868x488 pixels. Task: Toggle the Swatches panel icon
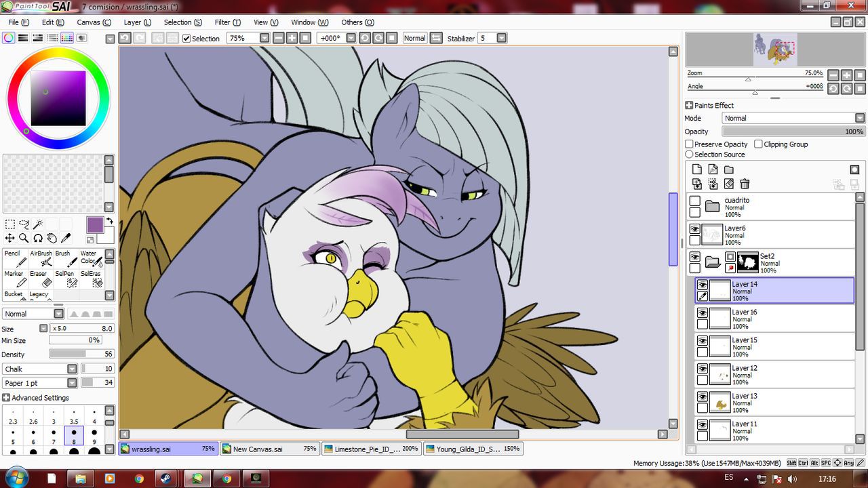(x=67, y=38)
